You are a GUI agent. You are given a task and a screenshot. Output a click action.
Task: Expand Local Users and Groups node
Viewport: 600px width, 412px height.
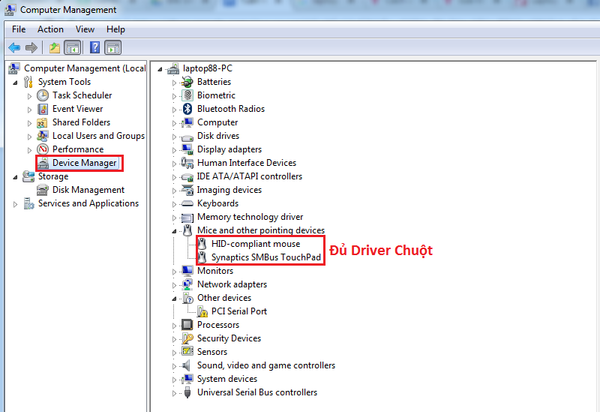[x=29, y=137]
